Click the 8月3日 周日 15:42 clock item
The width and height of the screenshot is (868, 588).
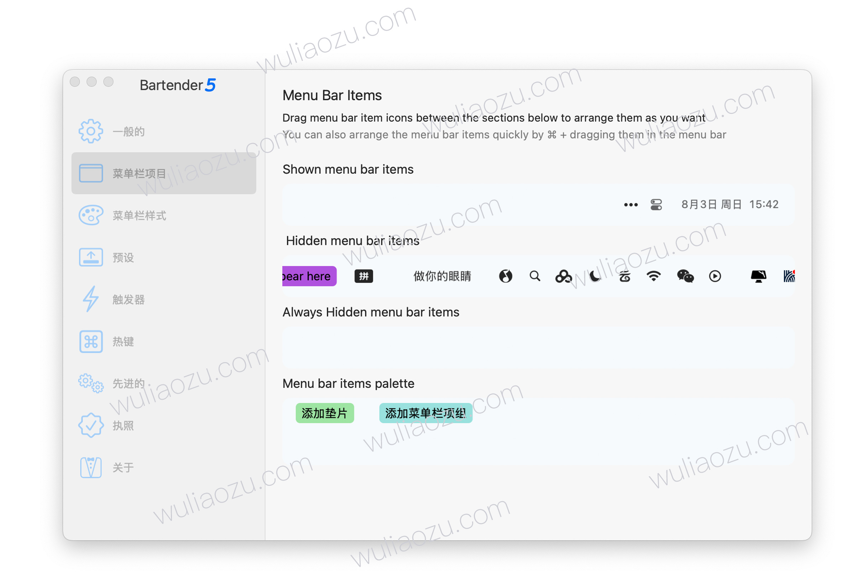(x=730, y=204)
